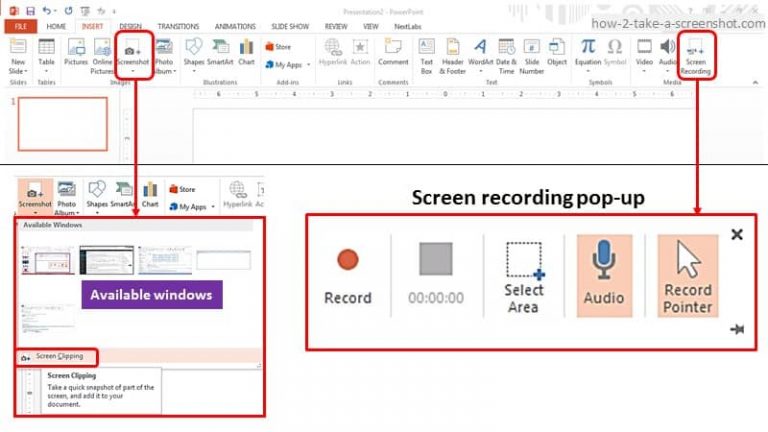
Task: Click the New Slide ribbon icon
Action: coord(18,56)
